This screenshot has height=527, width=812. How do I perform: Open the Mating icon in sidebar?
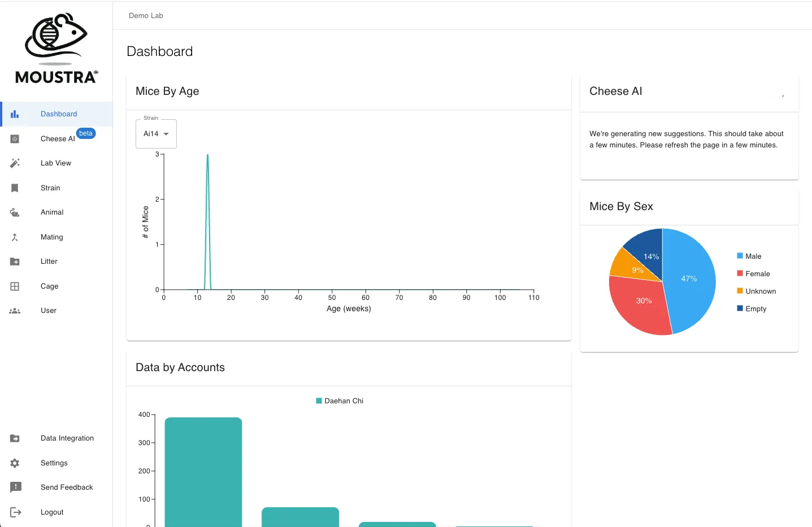(15, 237)
